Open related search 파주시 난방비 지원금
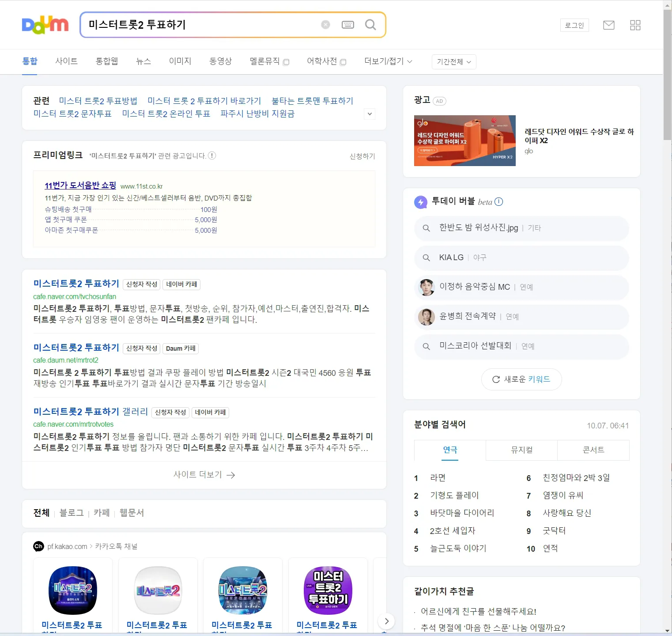 [257, 114]
